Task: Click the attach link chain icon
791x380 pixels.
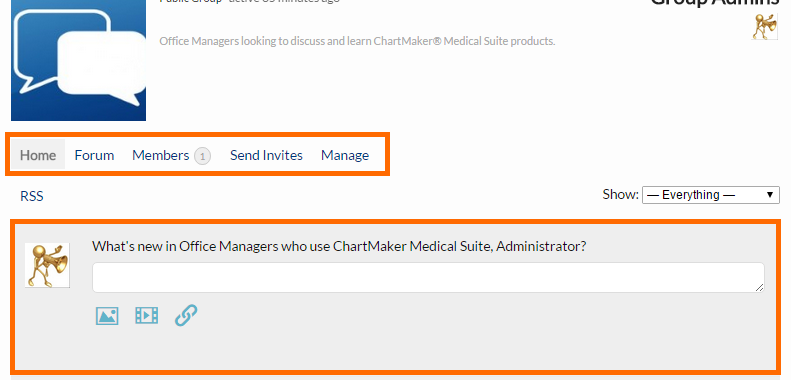Action: click(x=186, y=315)
